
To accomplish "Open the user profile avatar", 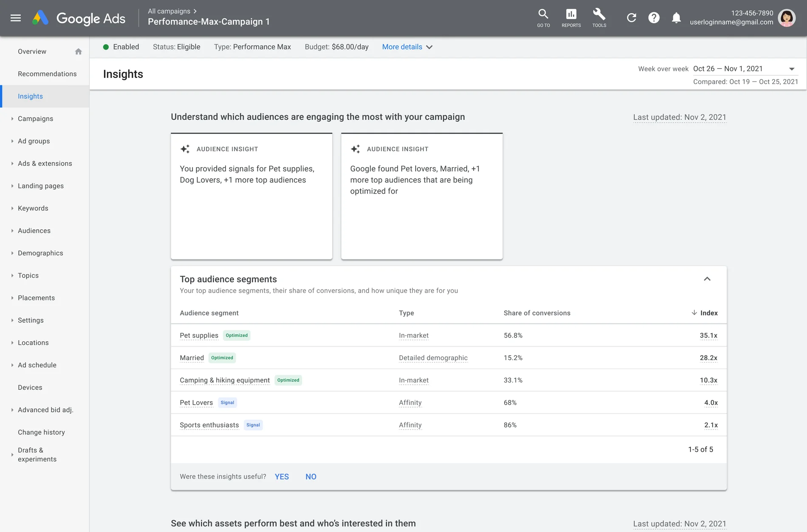I will click(x=787, y=18).
